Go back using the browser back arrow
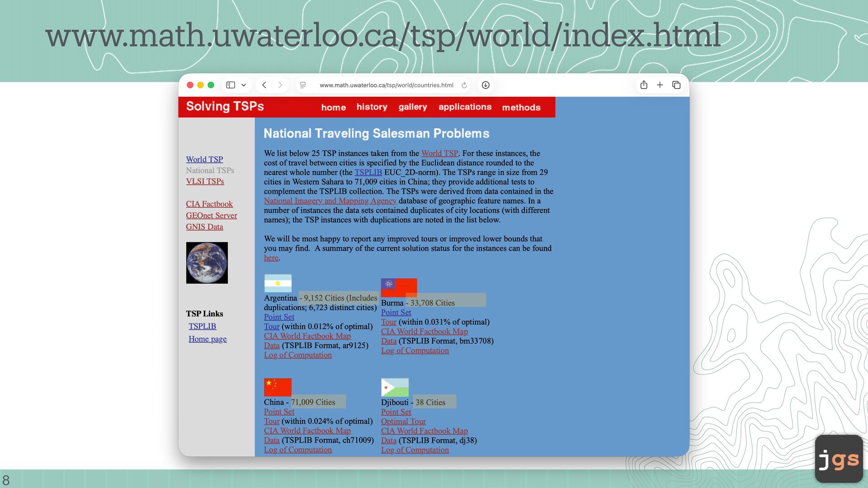Viewport: 868px width, 488px height. pyautogui.click(x=264, y=85)
